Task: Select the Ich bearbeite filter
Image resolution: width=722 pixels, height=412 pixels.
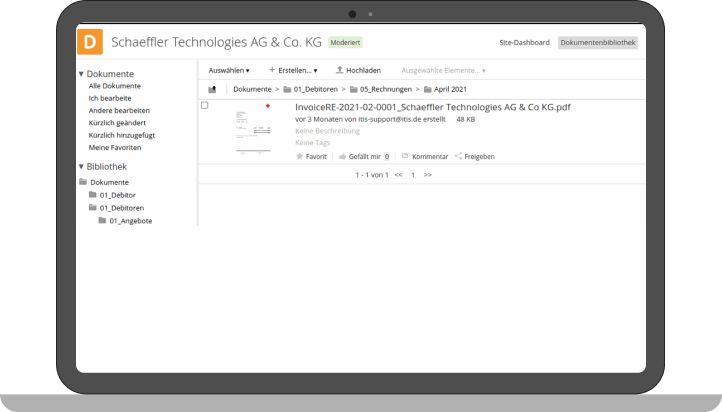Action: pyautogui.click(x=110, y=99)
